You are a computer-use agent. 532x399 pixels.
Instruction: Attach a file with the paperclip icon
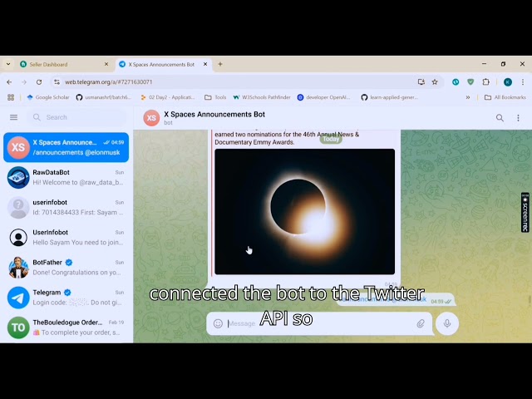point(421,323)
